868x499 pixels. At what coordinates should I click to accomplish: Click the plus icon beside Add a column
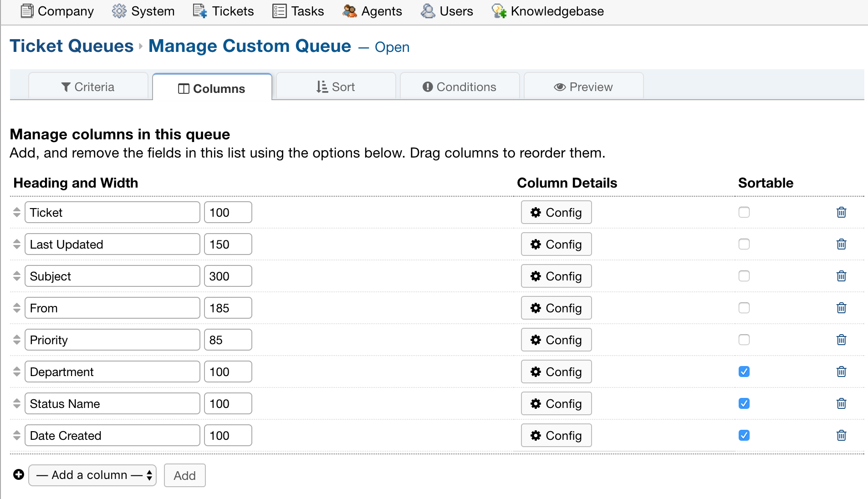pos(19,475)
